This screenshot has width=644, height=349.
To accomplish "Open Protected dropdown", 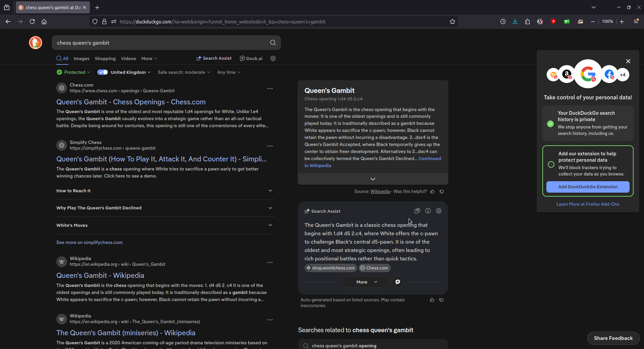I will pyautogui.click(x=73, y=72).
